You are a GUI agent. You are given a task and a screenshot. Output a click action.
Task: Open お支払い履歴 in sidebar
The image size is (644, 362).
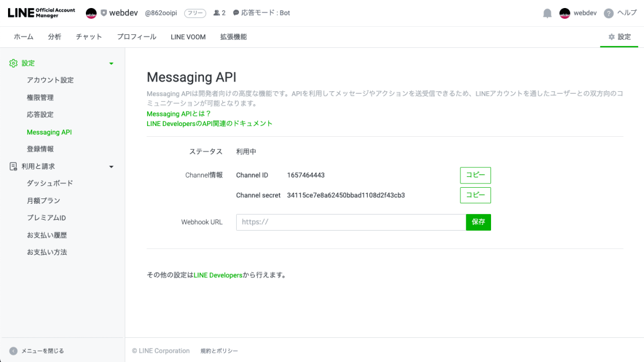(47, 235)
